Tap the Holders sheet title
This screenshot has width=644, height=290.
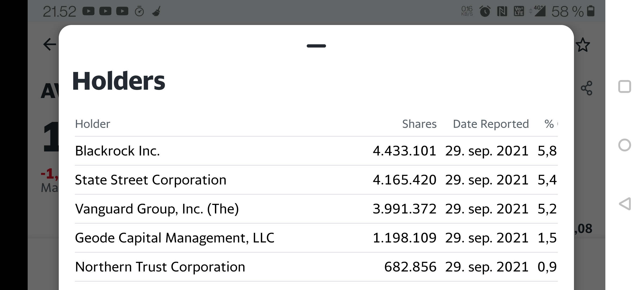coord(119,81)
